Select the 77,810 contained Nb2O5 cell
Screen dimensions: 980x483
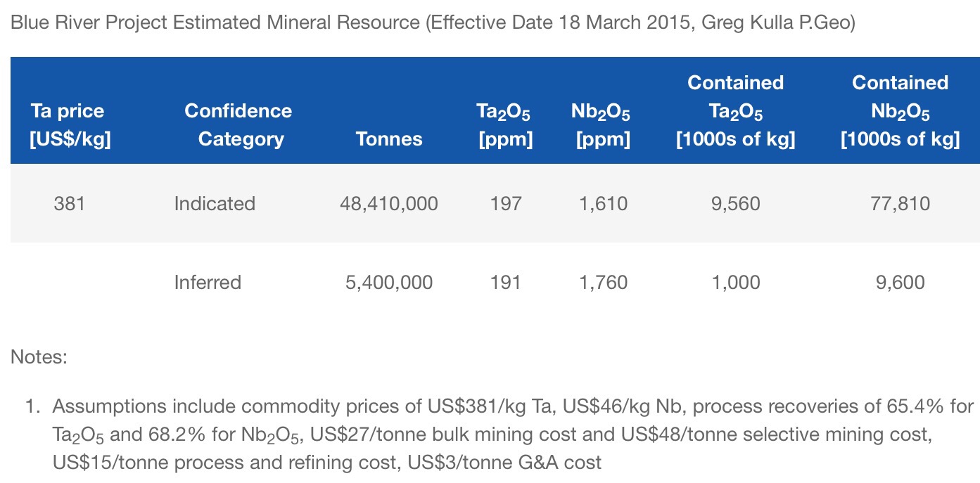pos(900,204)
